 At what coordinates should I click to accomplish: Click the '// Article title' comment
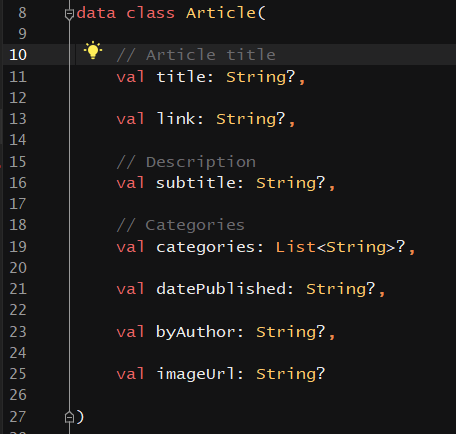[196, 55]
